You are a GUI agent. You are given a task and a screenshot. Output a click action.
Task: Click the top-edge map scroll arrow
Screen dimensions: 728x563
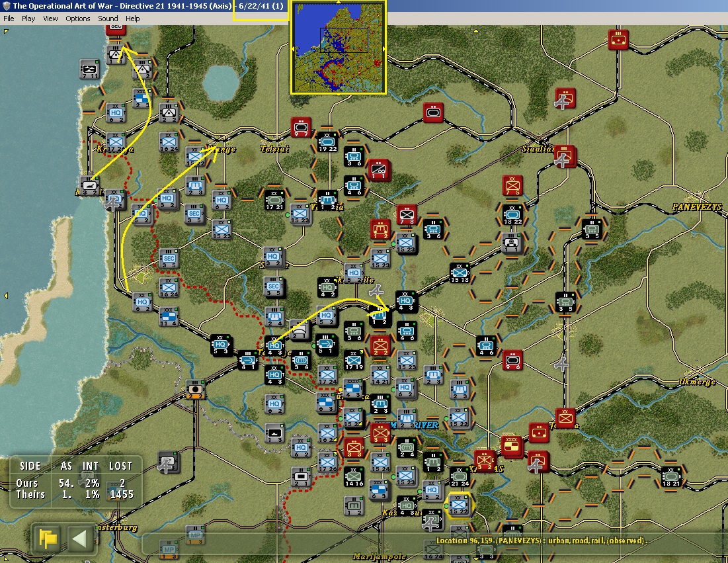coord(475,31)
